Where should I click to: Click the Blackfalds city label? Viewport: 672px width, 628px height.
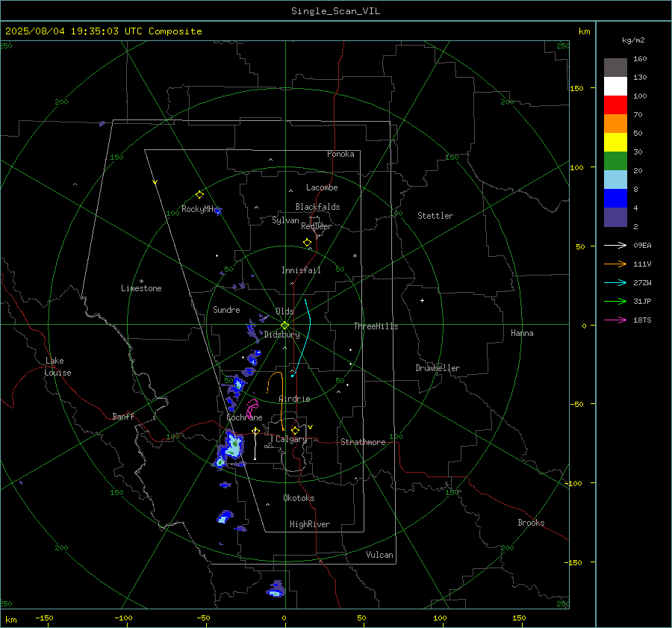pos(317,207)
